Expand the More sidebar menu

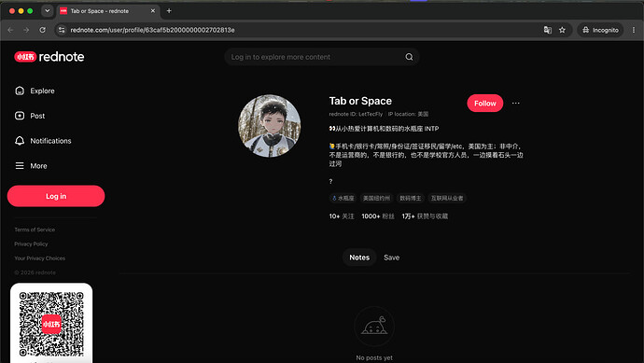click(31, 166)
